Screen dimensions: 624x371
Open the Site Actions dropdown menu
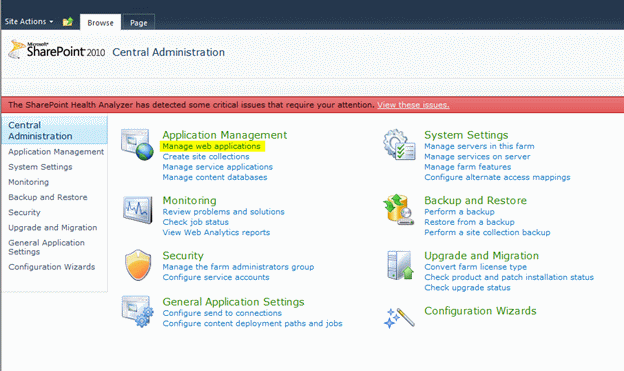coord(29,21)
